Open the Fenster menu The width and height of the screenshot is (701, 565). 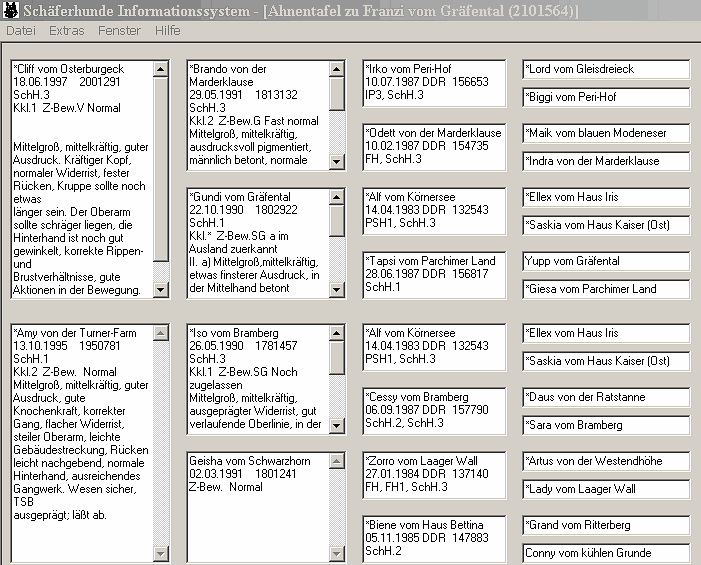119,31
